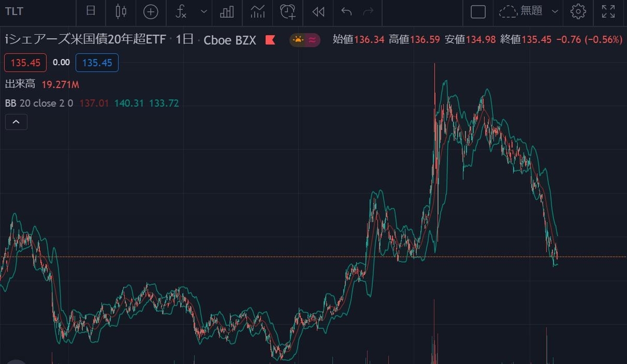Click the −0.76 (−0.56%) change value
The height and width of the screenshot is (364, 627).
pos(589,40)
